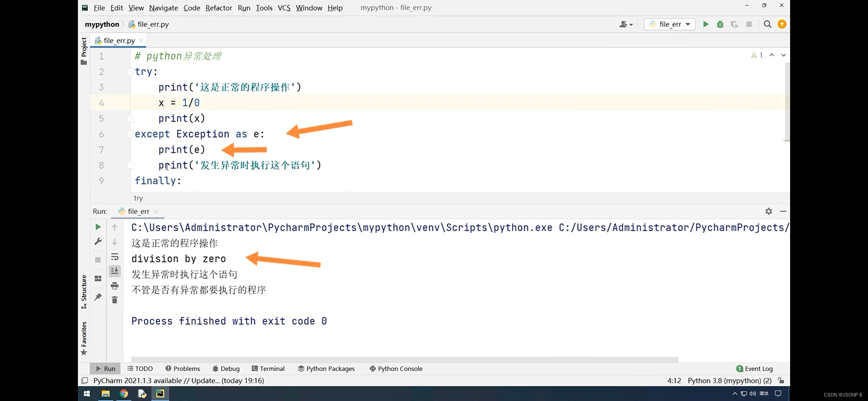Click the Settings gear icon in Run panel
The image size is (868, 401).
768,211
